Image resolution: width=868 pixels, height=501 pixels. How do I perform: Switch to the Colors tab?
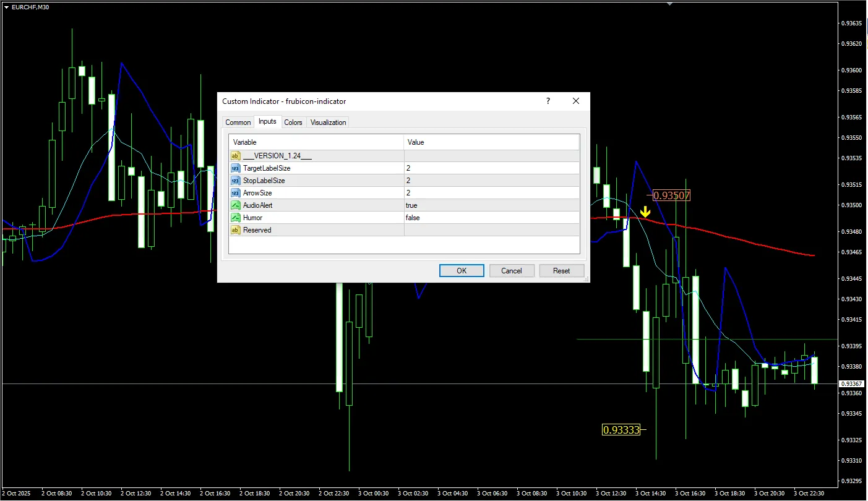[293, 122]
